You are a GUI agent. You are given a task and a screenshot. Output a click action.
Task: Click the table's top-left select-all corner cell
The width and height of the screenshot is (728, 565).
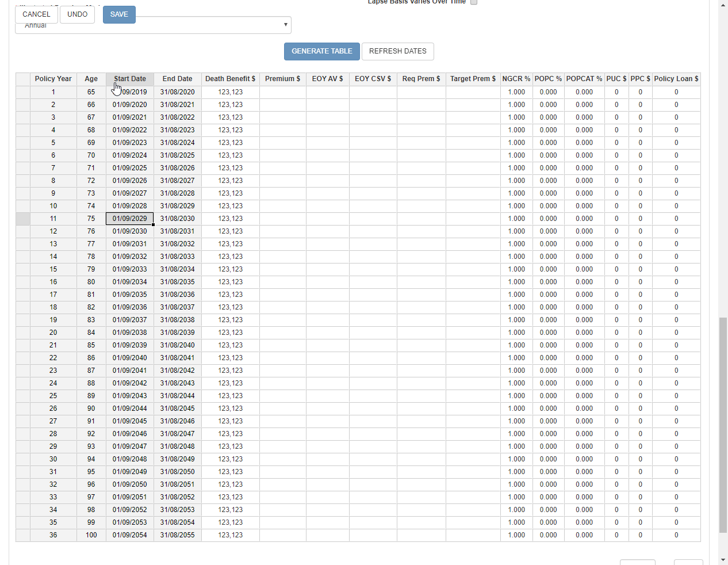point(23,79)
